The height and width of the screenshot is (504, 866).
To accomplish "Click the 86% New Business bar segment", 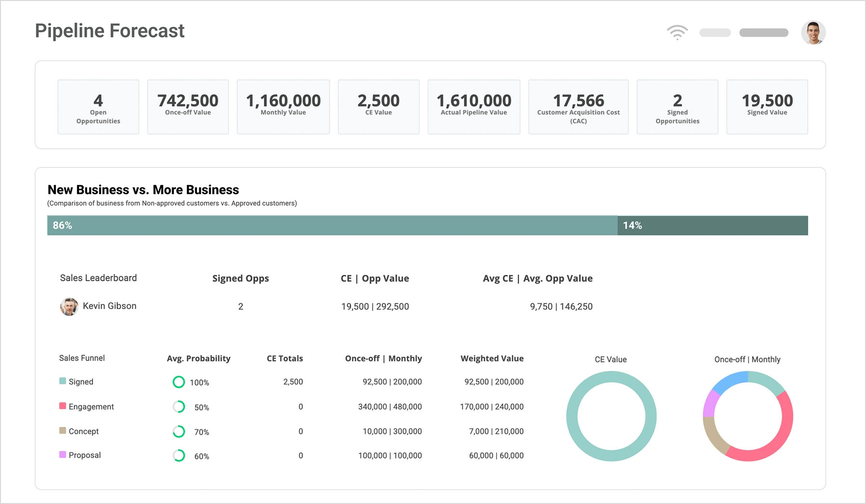I will pos(332,225).
